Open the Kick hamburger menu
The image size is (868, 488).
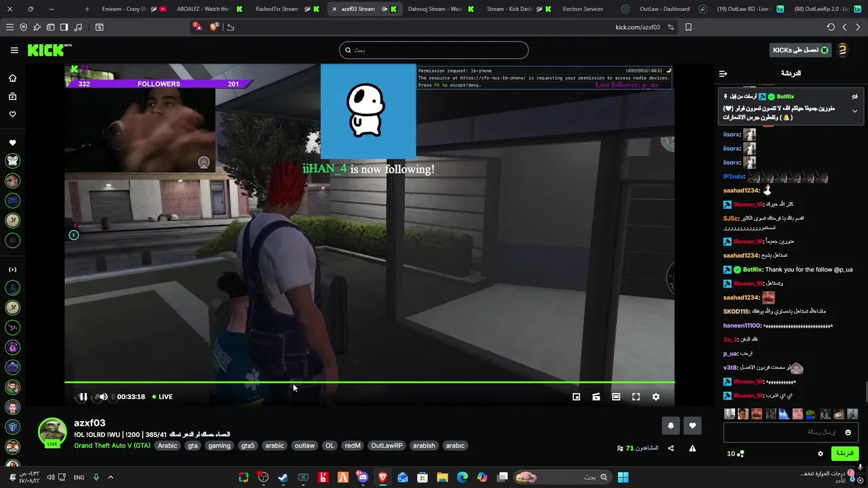[x=14, y=50]
